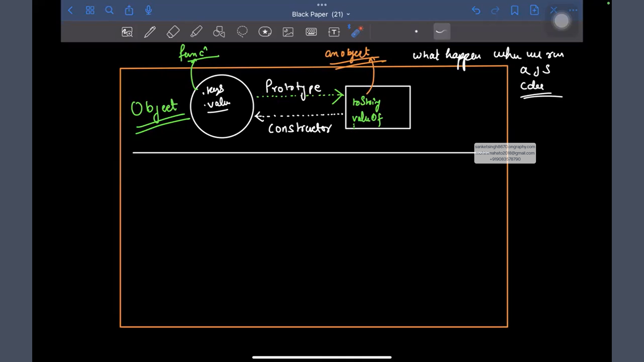Select the Eraser tool

tap(173, 32)
